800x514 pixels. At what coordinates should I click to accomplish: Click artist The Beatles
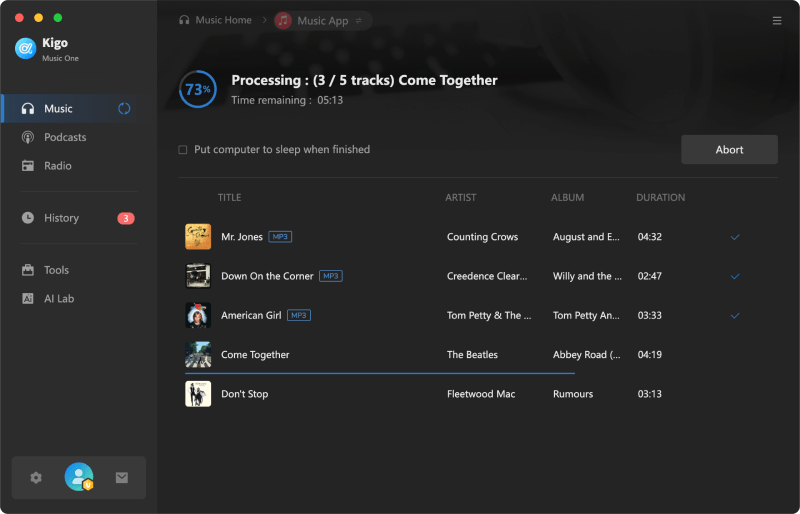pos(472,355)
